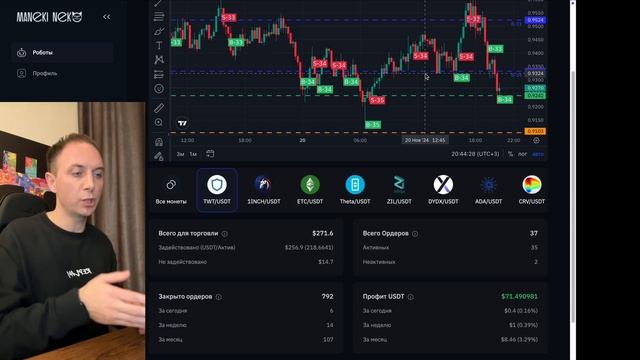Click the S-32 sell marker
Viewport: 640px width, 360px height.
coord(473,19)
